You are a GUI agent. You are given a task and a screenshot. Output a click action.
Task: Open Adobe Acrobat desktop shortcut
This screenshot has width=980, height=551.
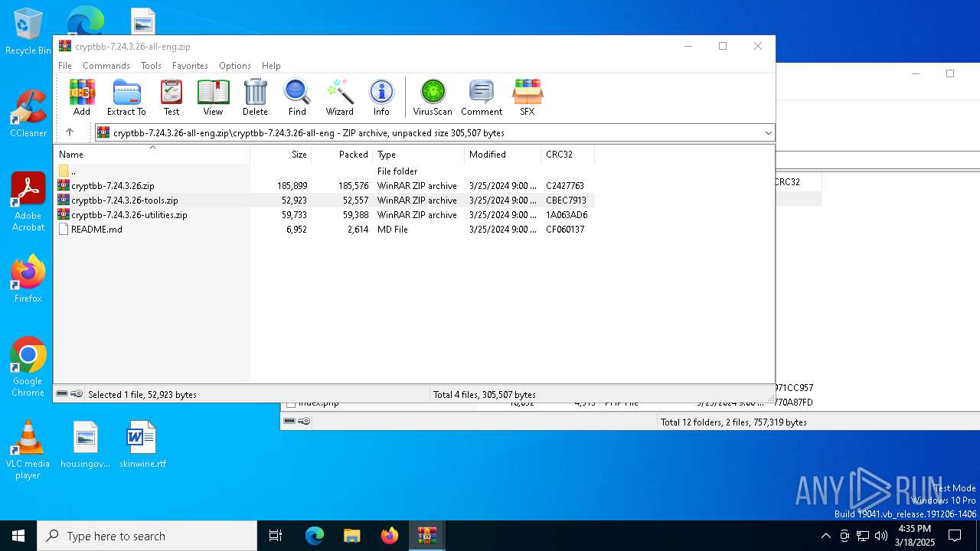tap(28, 202)
